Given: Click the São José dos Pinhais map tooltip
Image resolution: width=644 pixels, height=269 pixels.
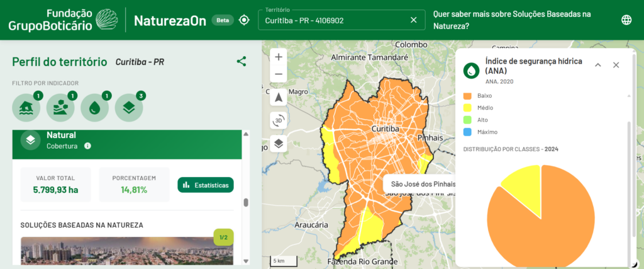Looking at the screenshot, I should point(419,183).
